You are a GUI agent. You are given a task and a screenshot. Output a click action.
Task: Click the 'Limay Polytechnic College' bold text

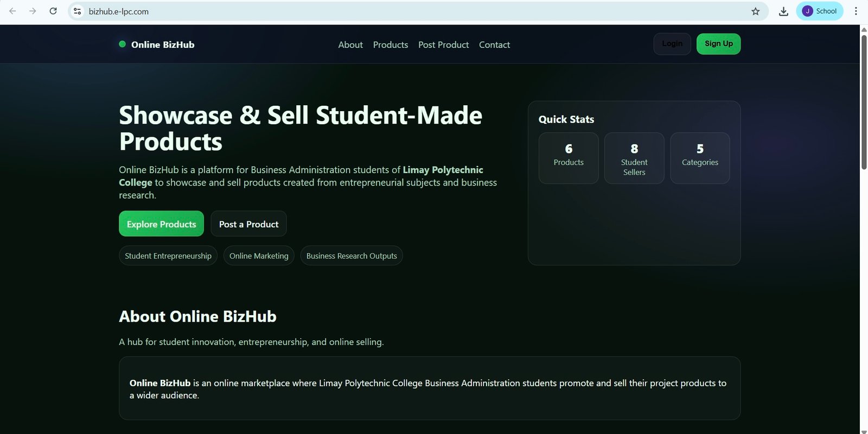pyautogui.click(x=301, y=176)
